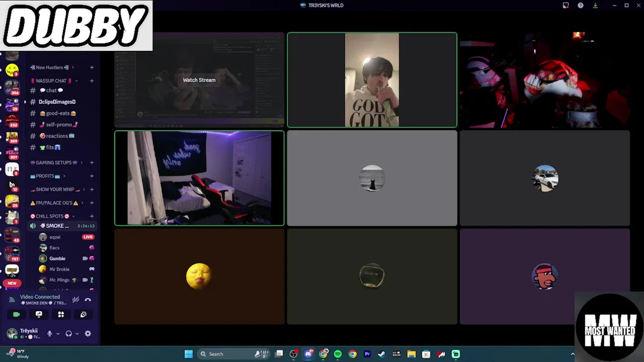
Task: Expand headphone output options arrow
Action: pyautogui.click(x=76, y=334)
